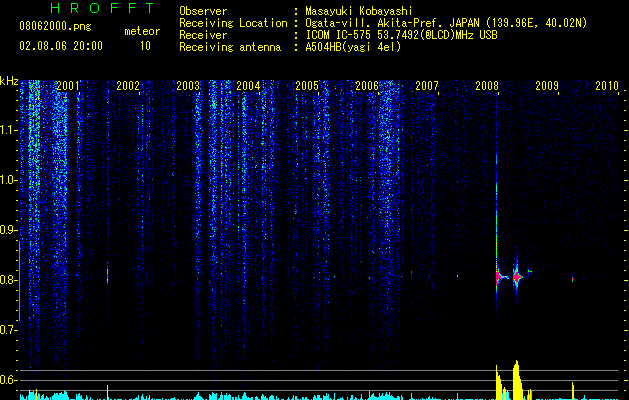This screenshot has width=629, height=400.
Task: Click the kHz axis unit label
Action: pos(9,81)
